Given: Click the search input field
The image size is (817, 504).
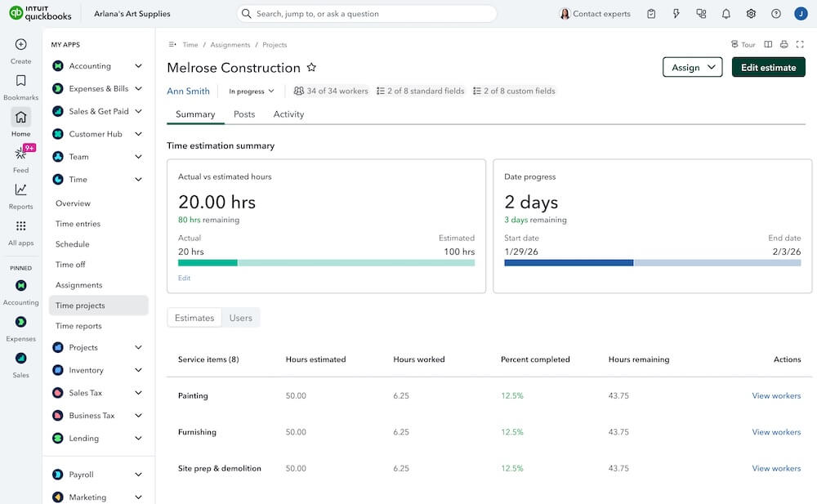Looking at the screenshot, I should point(367,14).
